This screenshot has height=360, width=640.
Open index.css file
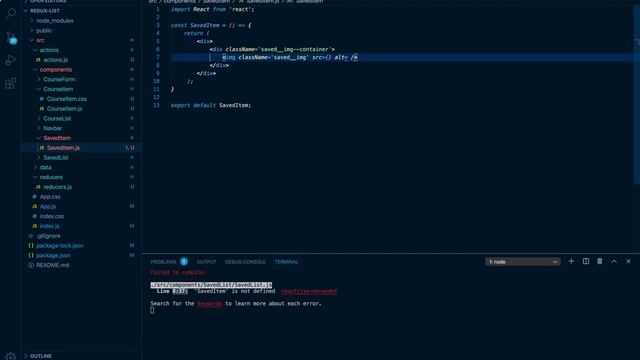[x=51, y=216]
